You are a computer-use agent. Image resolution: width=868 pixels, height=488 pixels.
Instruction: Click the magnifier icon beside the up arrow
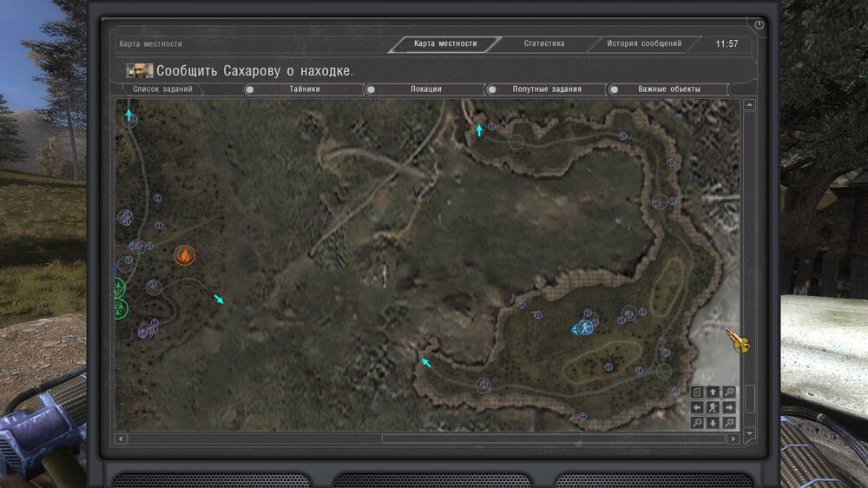point(729,392)
